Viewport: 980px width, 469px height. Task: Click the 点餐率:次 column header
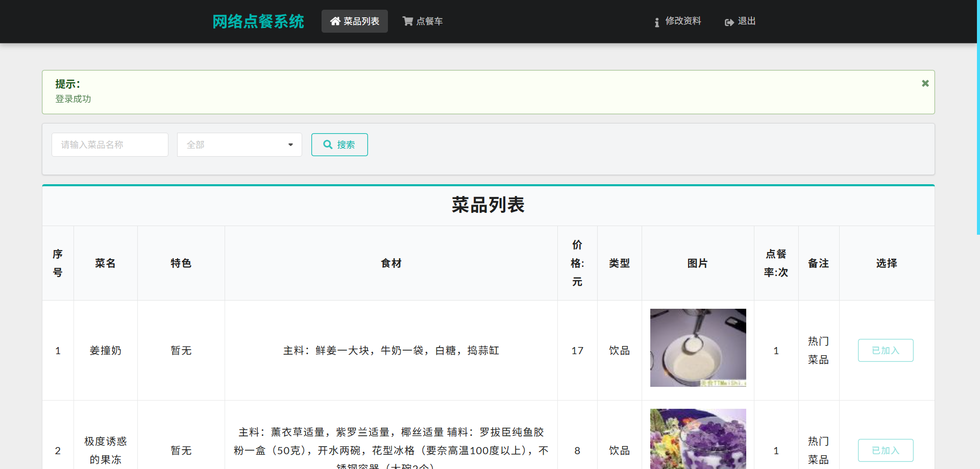coord(776,263)
